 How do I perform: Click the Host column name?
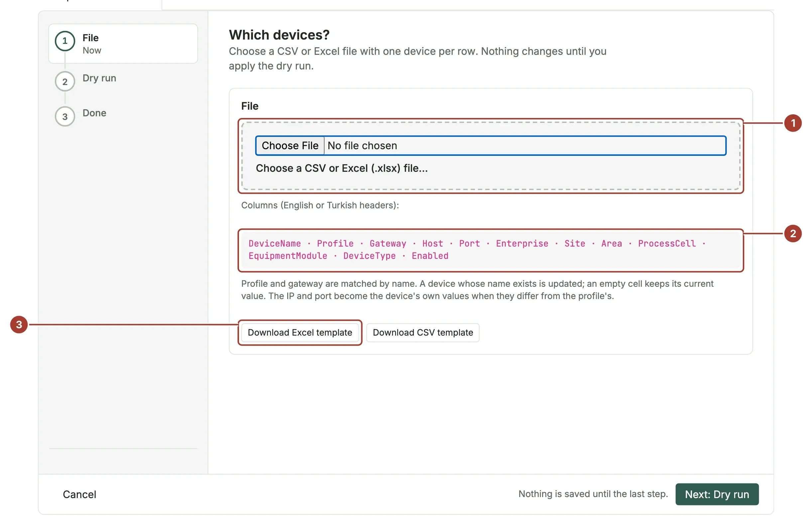tap(432, 244)
